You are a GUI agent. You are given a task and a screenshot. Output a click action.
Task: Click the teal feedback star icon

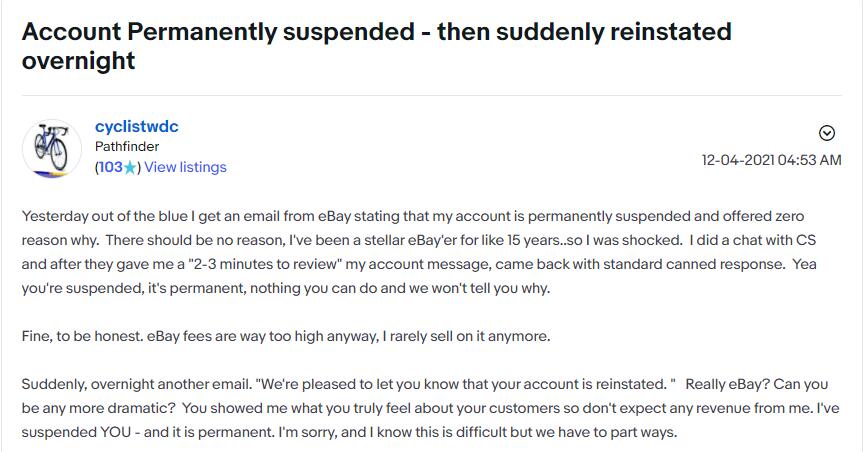(130, 168)
